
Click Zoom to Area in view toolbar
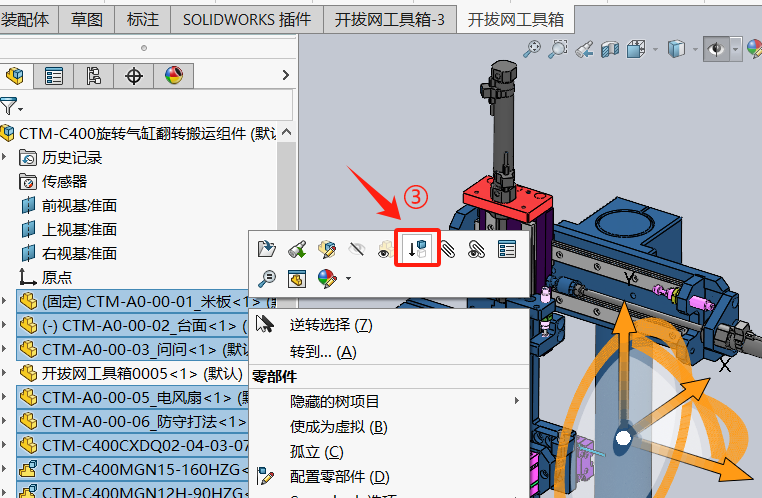coord(558,49)
